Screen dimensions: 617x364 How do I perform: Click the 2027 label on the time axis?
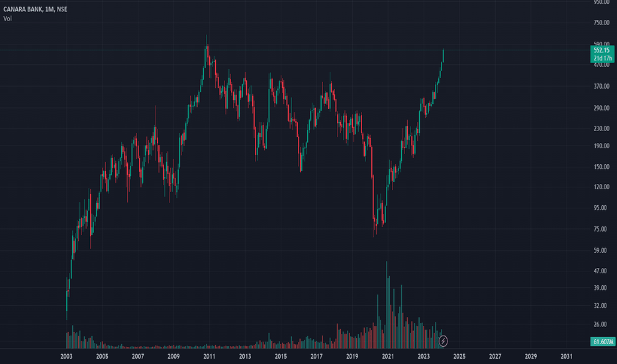pyautogui.click(x=495, y=356)
